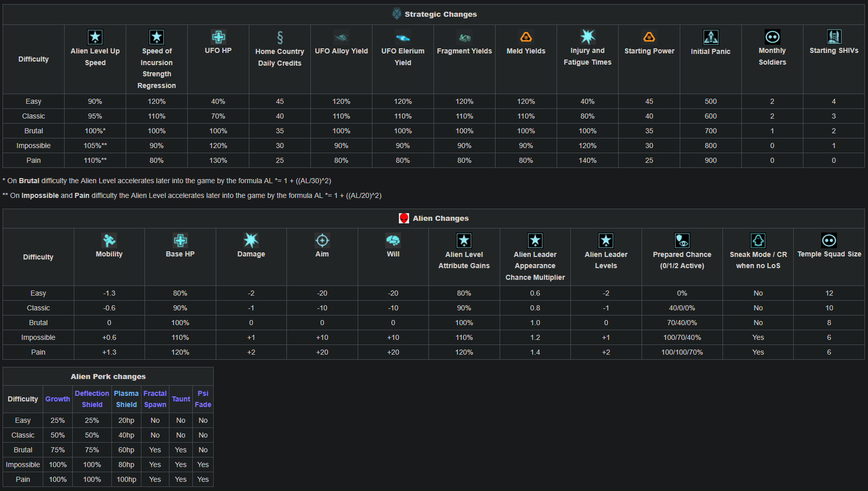Viewport: 868px width, 491px height.
Task: Click the alien Aim crosshair icon
Action: coord(322,240)
